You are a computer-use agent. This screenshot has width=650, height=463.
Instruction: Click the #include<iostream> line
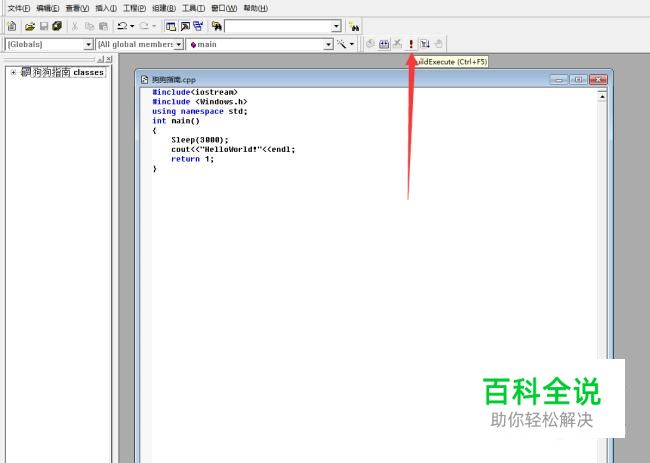[x=195, y=92]
